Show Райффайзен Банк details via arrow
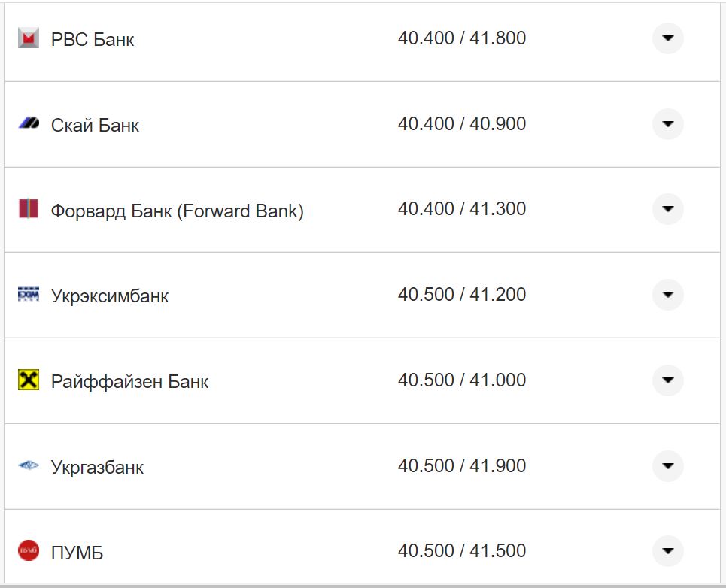Image resolution: width=726 pixels, height=588 pixels. pyautogui.click(x=667, y=380)
